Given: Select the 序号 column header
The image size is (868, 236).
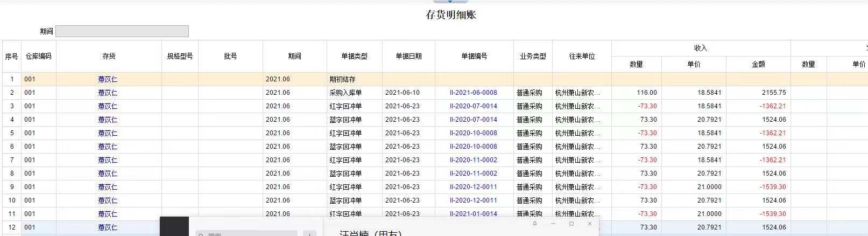Looking at the screenshot, I should [x=12, y=56].
